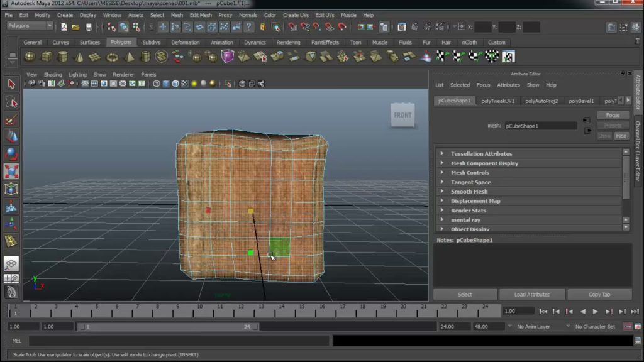
Task: Create a polygon cylinder from shelf
Action: 63,56
